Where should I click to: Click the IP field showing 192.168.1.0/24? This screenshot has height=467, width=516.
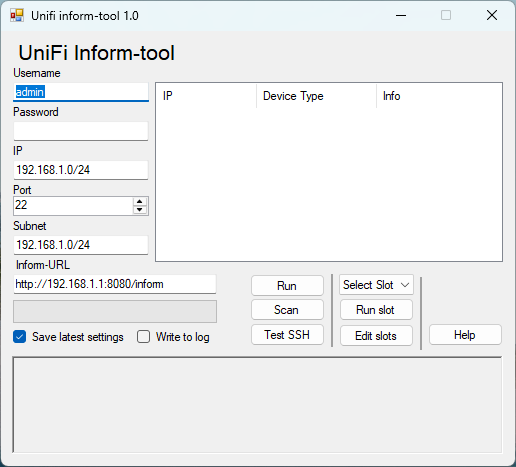tap(81, 170)
